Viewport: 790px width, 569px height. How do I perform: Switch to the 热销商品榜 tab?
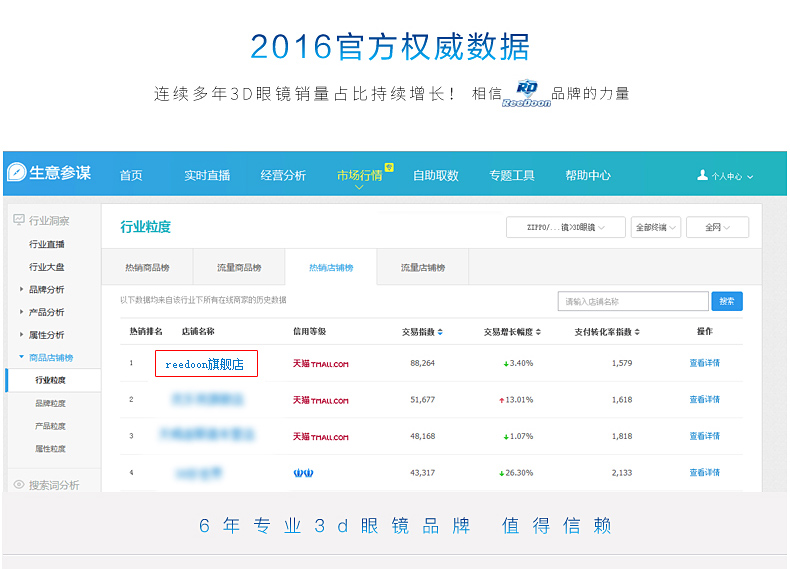click(x=147, y=267)
